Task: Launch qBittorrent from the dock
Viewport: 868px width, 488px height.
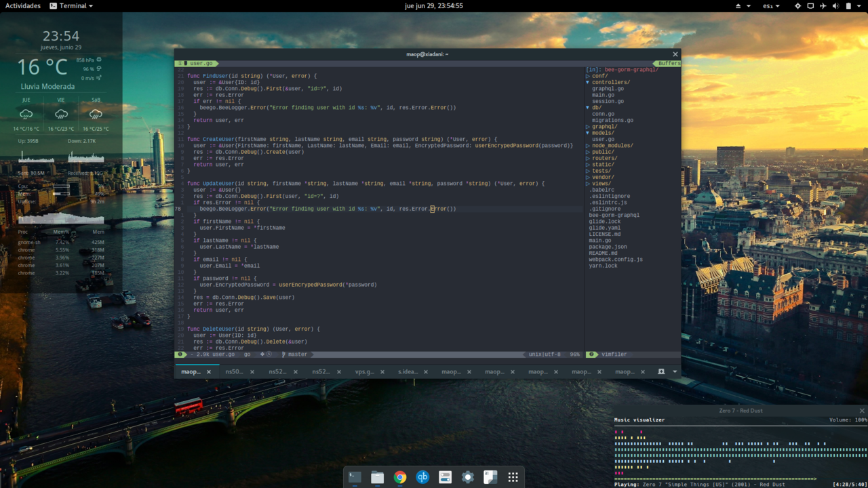Action: pyautogui.click(x=422, y=477)
